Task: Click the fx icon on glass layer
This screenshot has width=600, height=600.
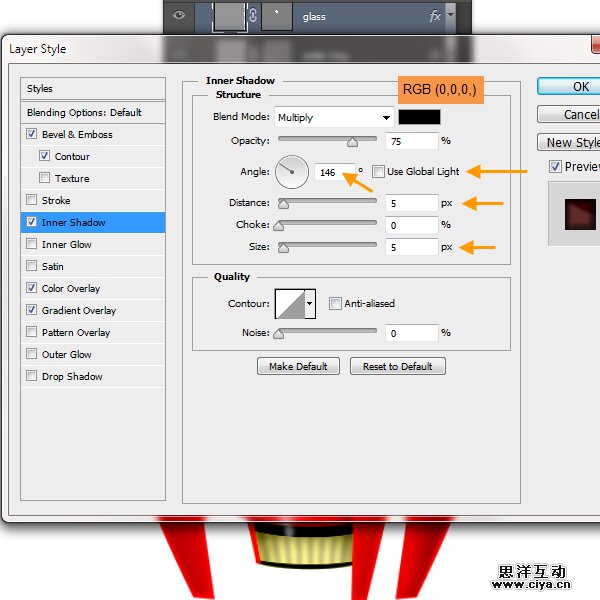Action: point(435,16)
